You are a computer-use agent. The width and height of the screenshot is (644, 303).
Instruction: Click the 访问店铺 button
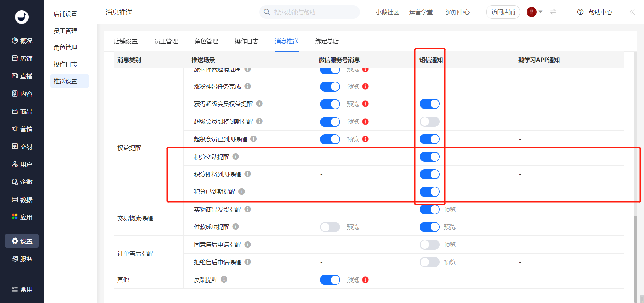pos(503,12)
